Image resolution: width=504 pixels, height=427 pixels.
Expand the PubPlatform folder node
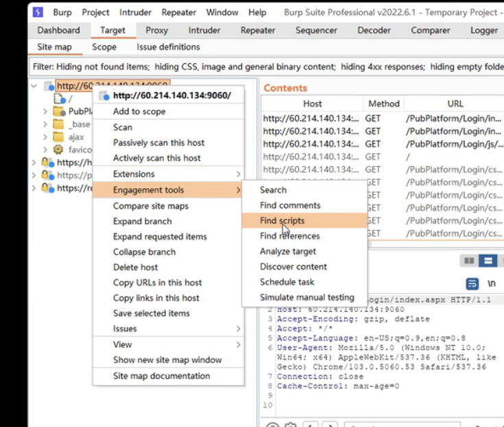point(45,112)
